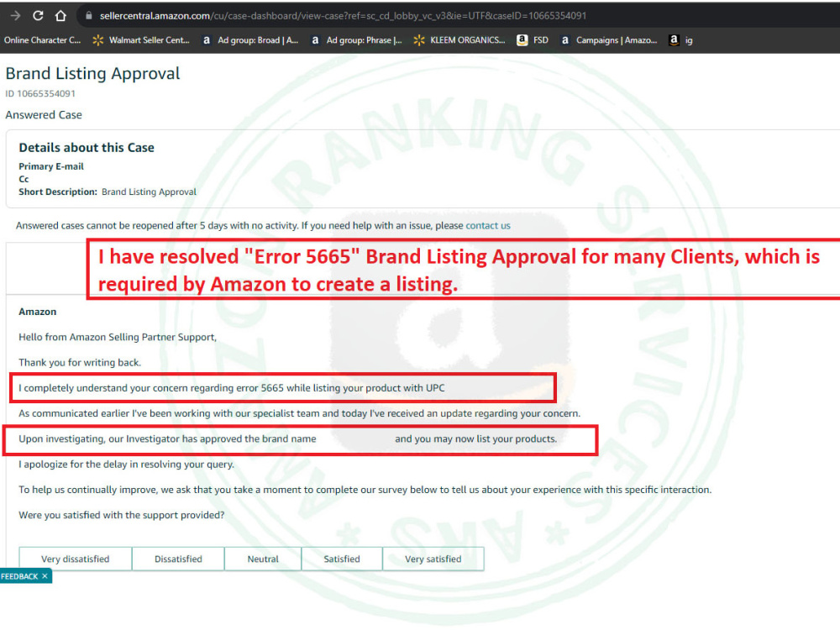Open the "ig" Amazon bookmark
The height and width of the screenshot is (630, 840).
[684, 39]
